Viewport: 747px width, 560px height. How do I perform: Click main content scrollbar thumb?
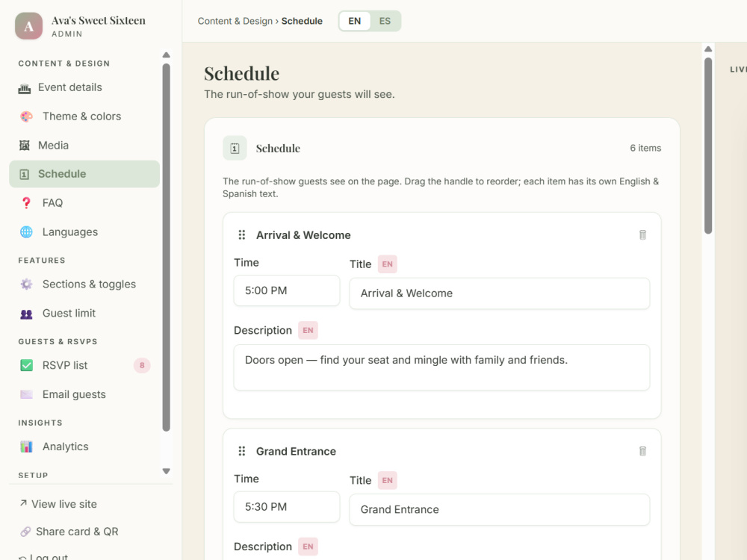(708, 146)
